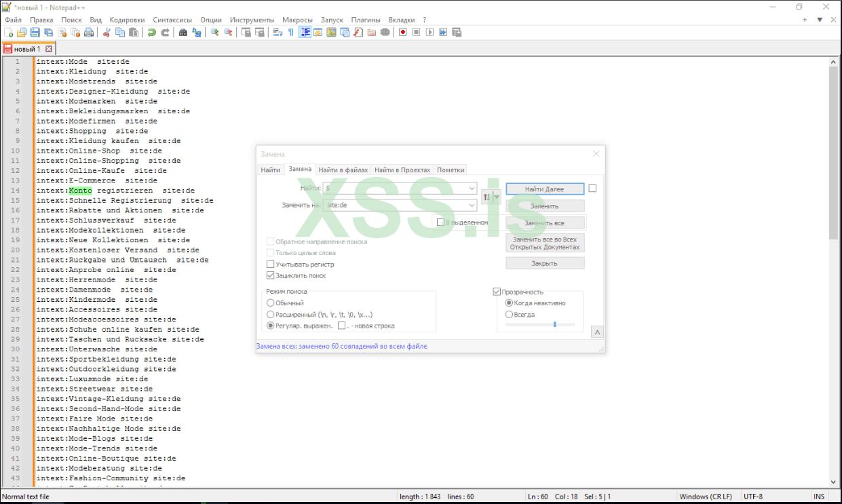Switch to the Найти в файлах tab
Screen dimensions: 842x504
(x=343, y=170)
